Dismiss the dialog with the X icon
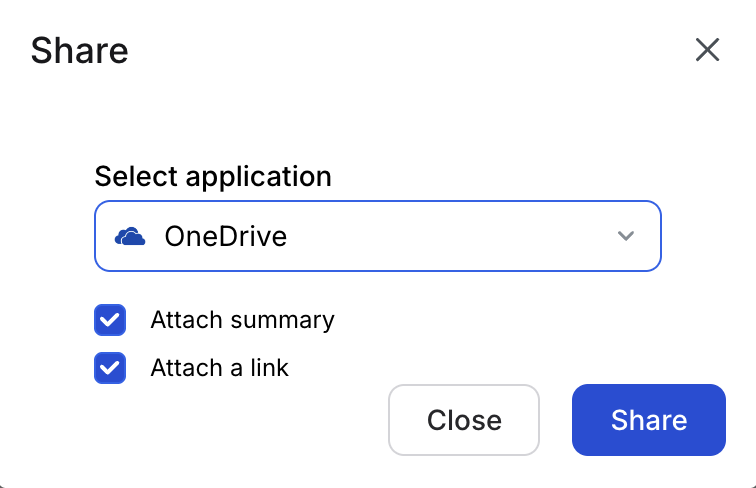Viewport: 756px width, 488px height. [707, 50]
